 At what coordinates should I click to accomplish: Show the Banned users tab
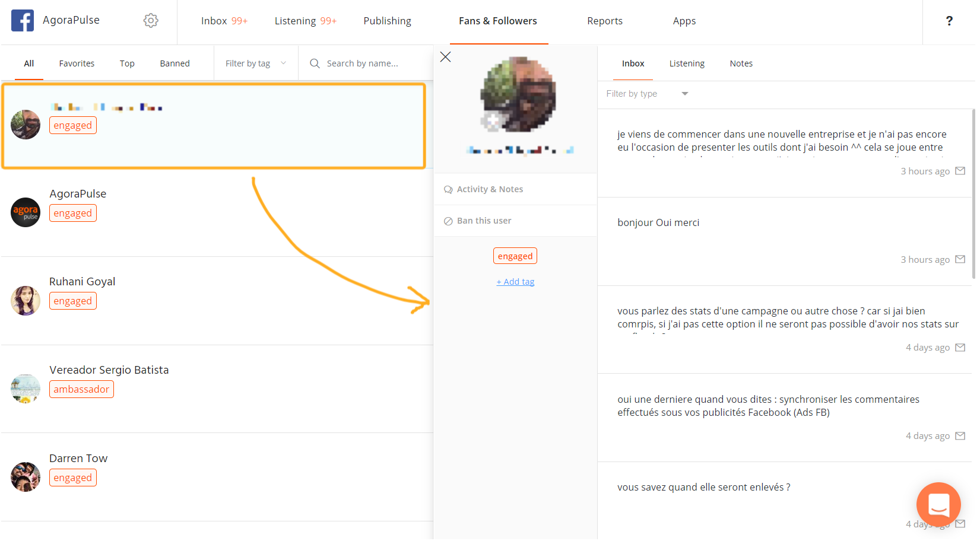(175, 63)
